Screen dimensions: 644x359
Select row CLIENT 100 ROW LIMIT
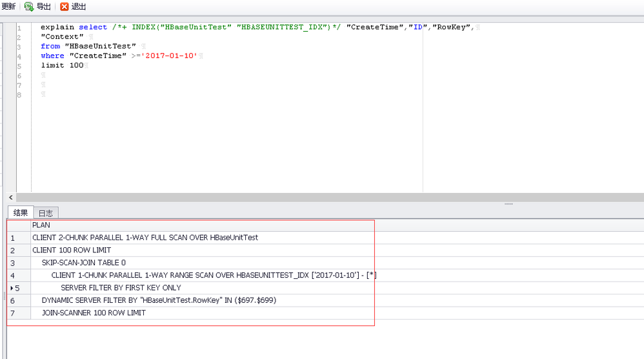(337, 250)
